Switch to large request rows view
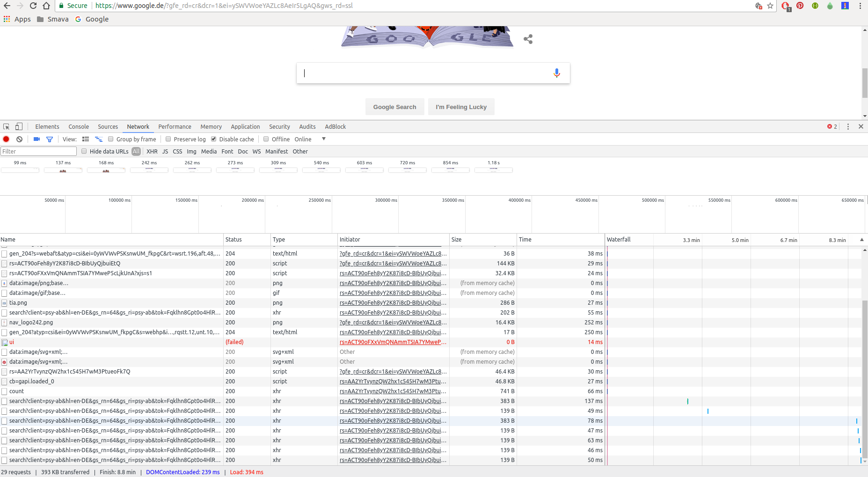Viewport: 868px width, 477px height. pyautogui.click(x=86, y=139)
